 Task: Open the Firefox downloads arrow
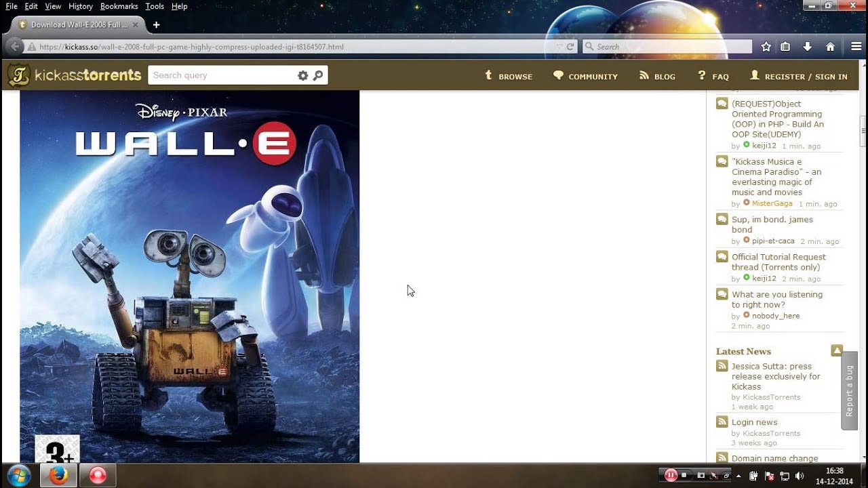point(807,47)
